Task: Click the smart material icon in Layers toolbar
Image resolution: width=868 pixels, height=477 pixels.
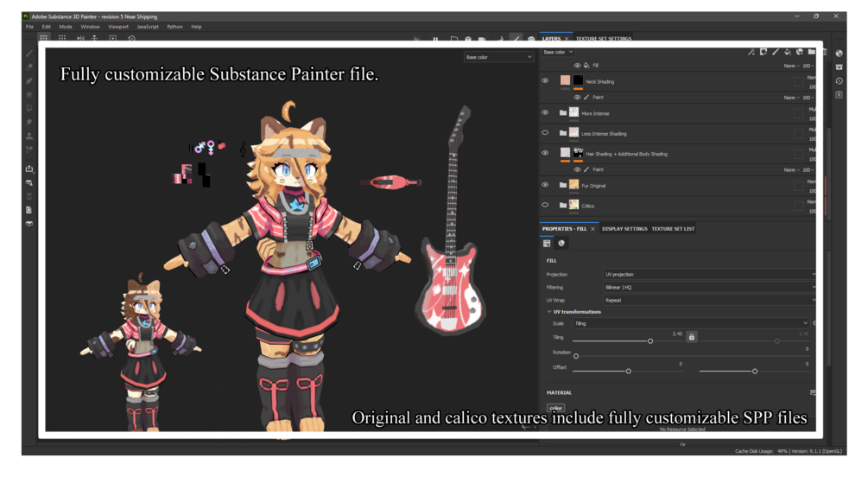Action: pyautogui.click(x=800, y=52)
